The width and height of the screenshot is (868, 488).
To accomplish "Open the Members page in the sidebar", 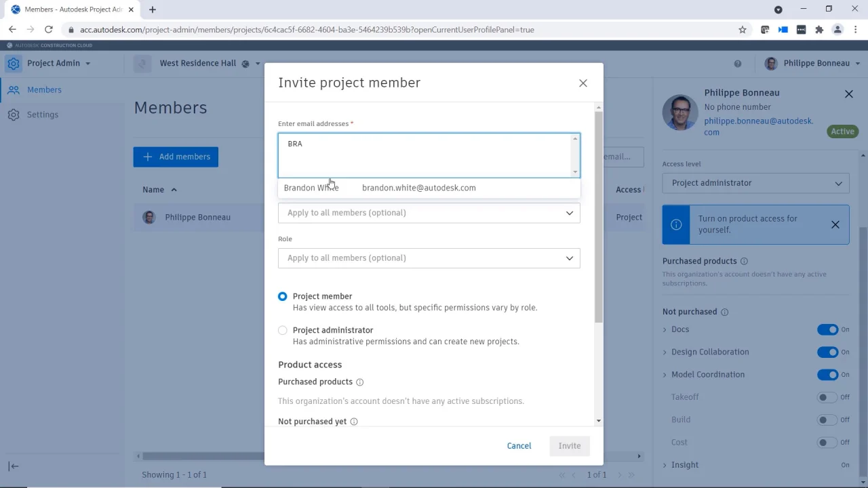I will point(44,89).
